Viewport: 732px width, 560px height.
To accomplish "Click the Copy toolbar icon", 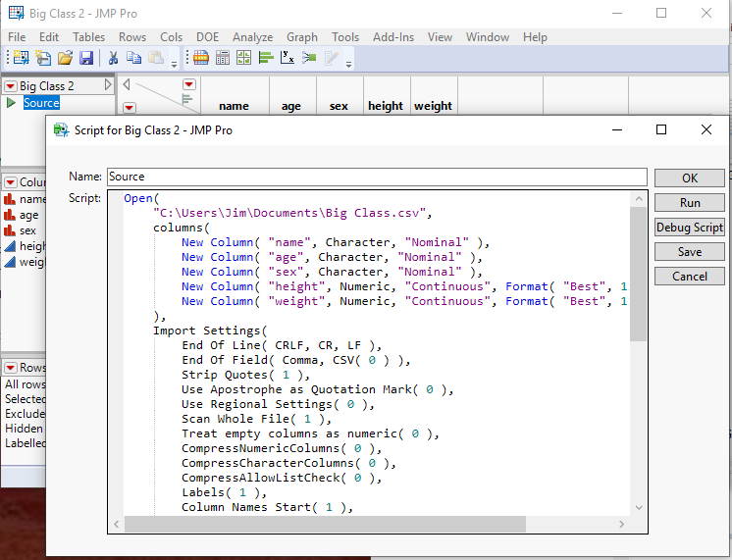I will [x=134, y=58].
